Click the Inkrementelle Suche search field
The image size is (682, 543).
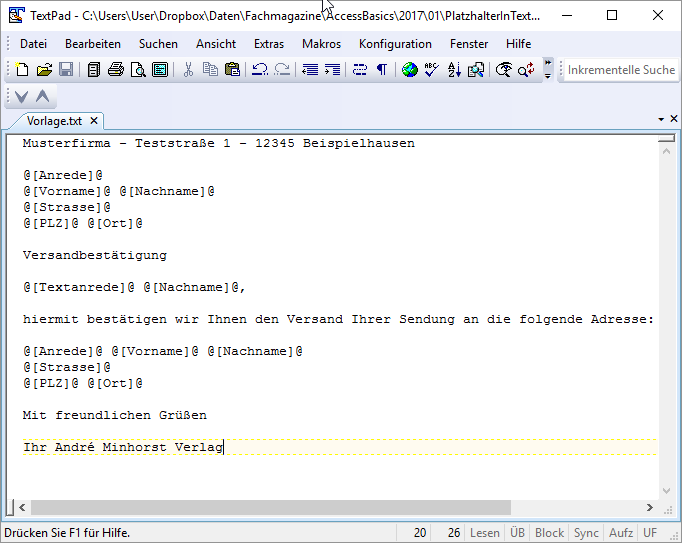621,70
